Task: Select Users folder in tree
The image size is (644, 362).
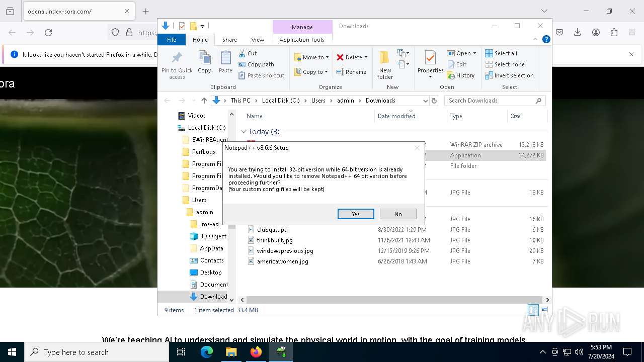Action: click(199, 200)
